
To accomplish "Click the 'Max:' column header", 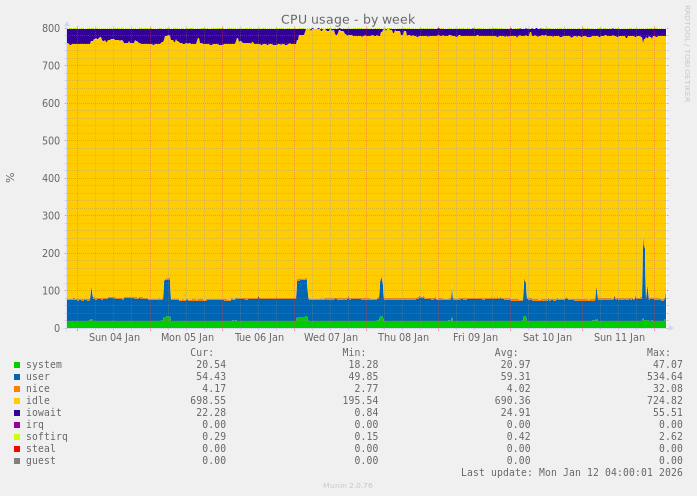I will [658, 353].
